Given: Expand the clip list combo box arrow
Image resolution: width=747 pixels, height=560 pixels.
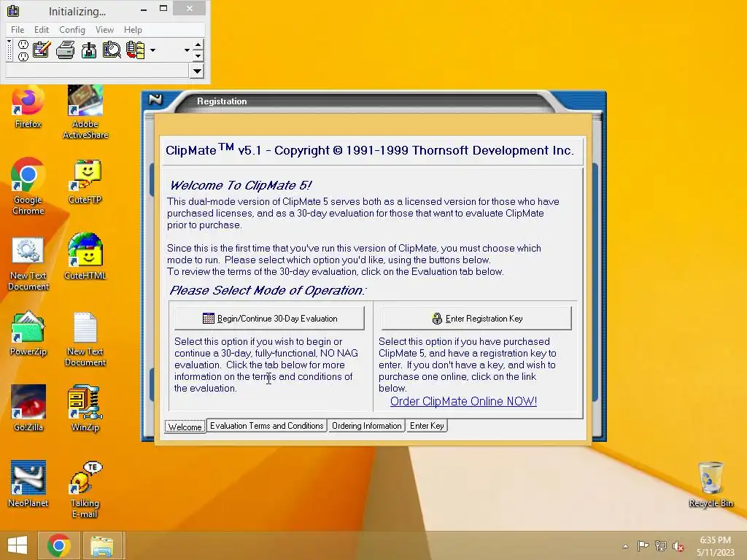Looking at the screenshot, I should pos(197,71).
